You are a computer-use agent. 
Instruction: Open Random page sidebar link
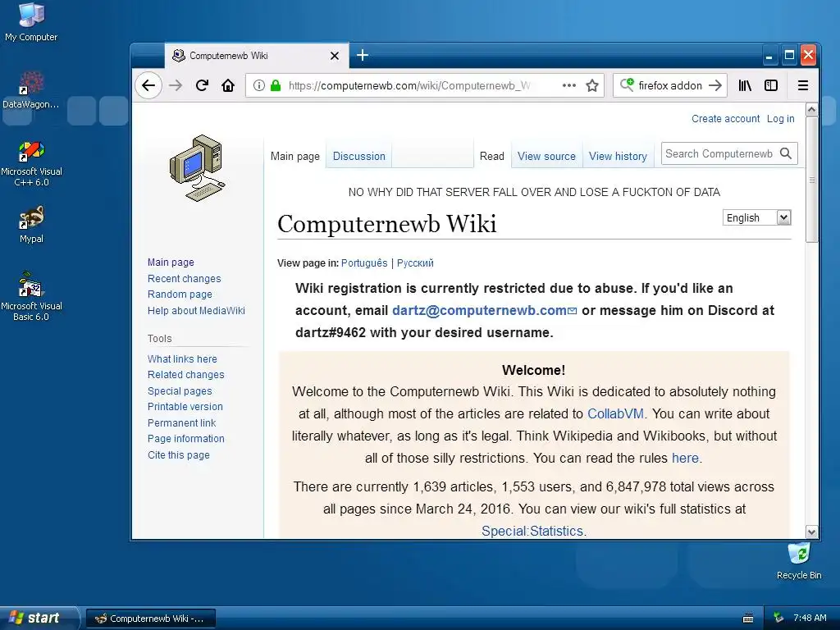pyautogui.click(x=180, y=294)
